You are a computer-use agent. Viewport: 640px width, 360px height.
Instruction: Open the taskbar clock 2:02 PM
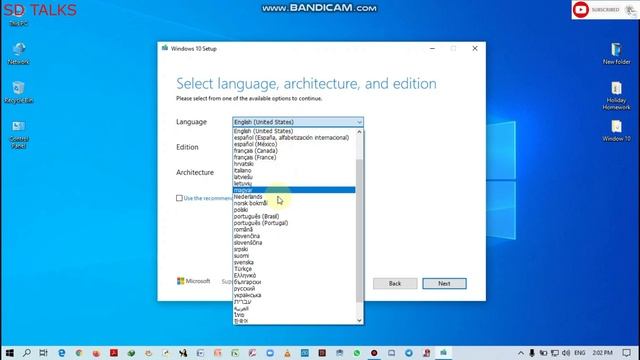602,353
